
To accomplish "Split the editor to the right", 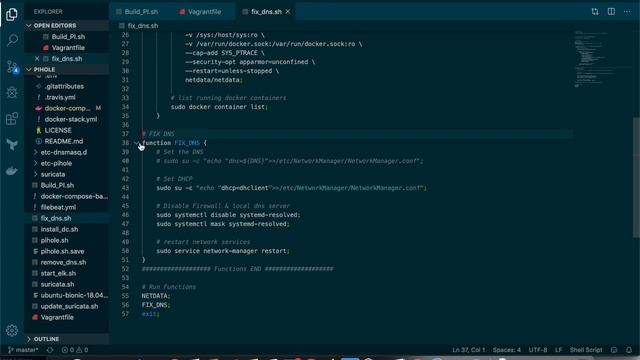I will (611, 12).
